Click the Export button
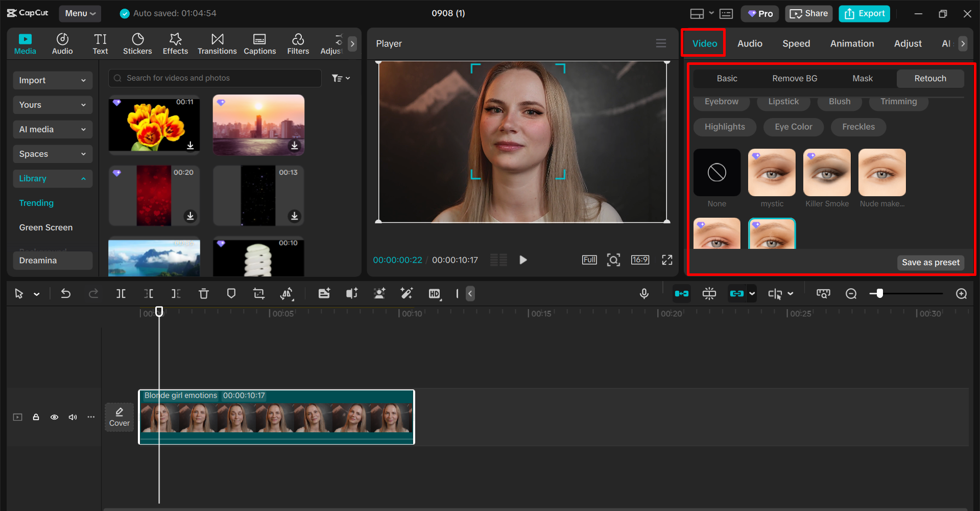Viewport: 980px width, 511px height. click(864, 13)
